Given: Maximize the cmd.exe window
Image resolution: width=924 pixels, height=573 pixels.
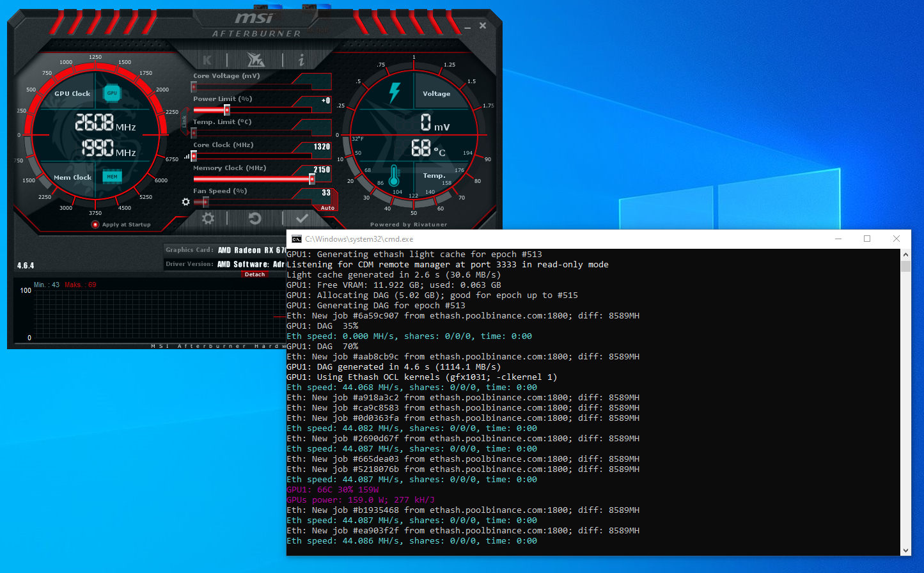Looking at the screenshot, I should pos(867,239).
